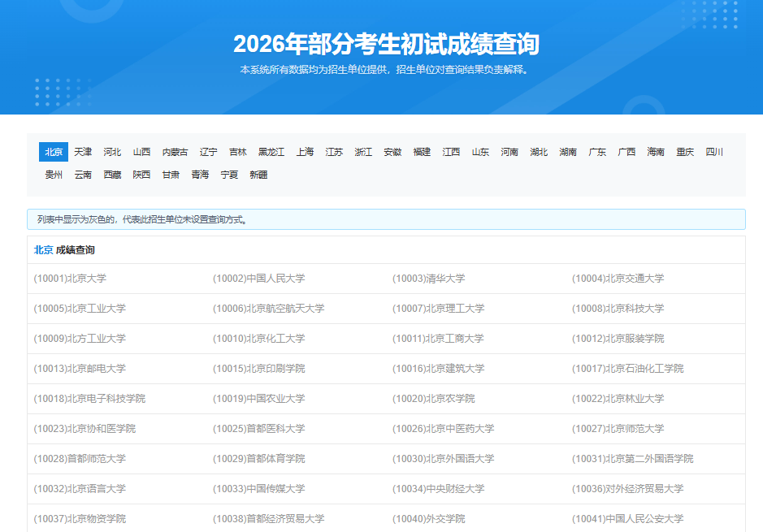
Task: Click the 中国人民大学 link
Action: (261, 278)
